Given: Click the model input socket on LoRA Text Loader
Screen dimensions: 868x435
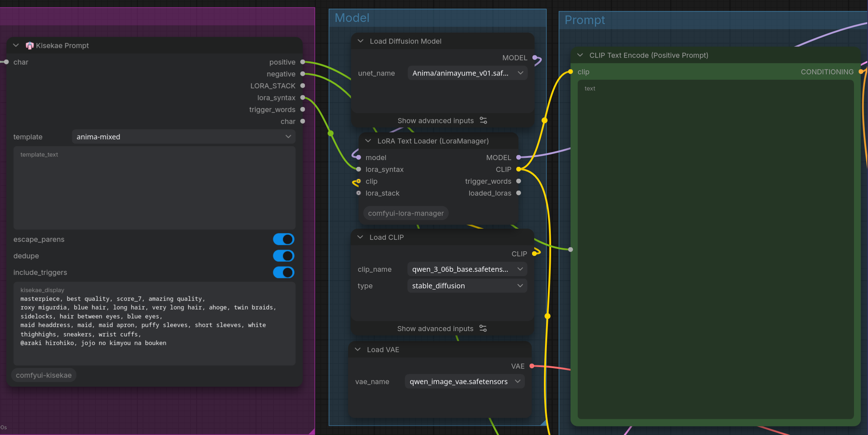Looking at the screenshot, I should coord(358,157).
